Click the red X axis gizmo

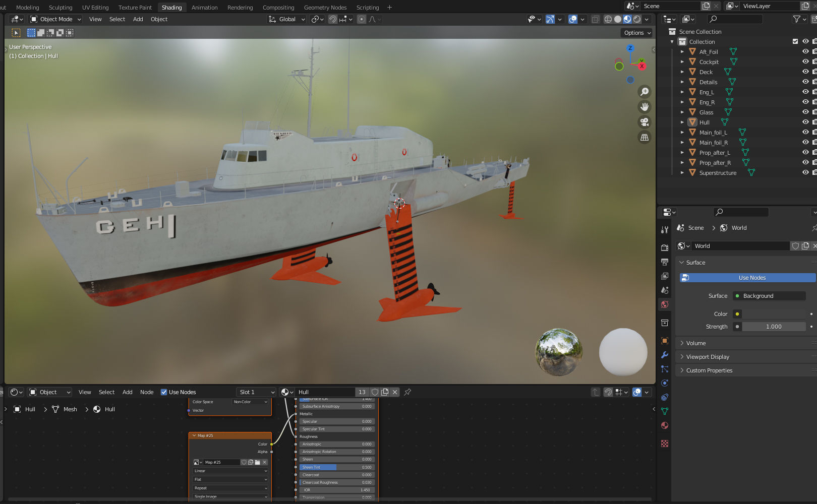pos(641,66)
